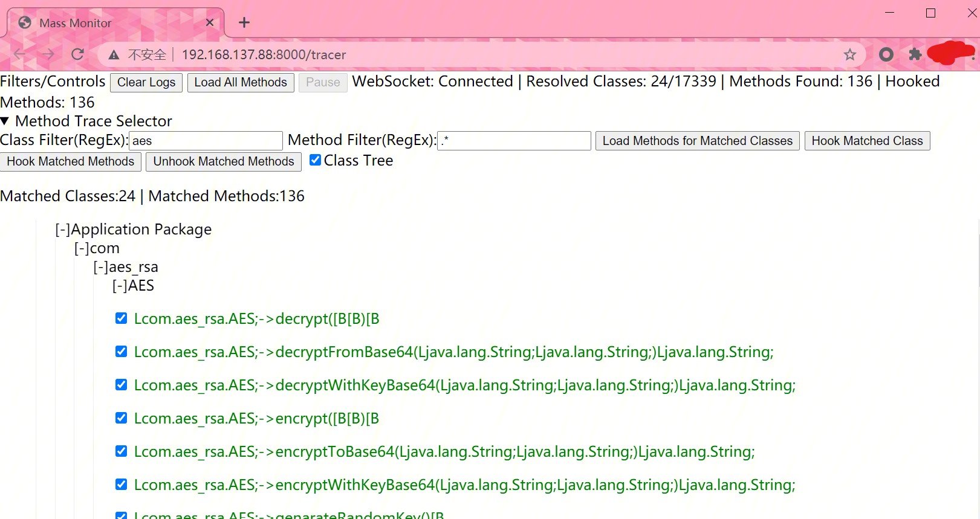Focus the Class Filter regex input field
The width and height of the screenshot is (980, 519).
[206, 141]
